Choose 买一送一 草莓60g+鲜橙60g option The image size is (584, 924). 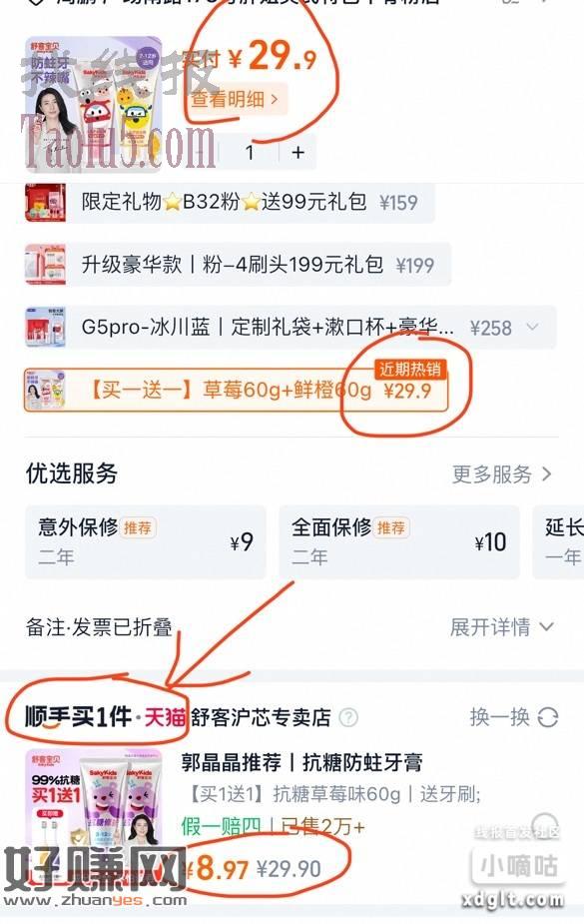click(x=236, y=391)
